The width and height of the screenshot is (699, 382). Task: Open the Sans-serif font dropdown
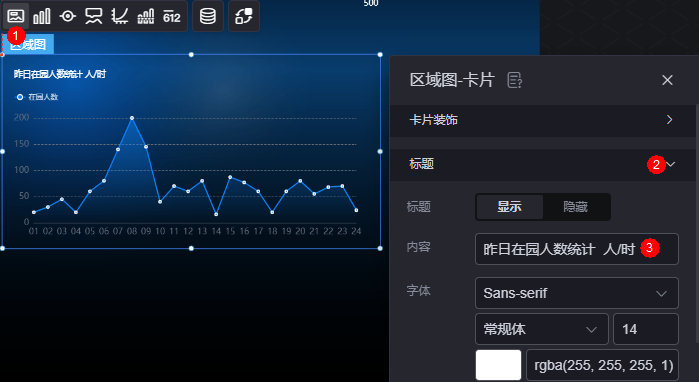point(577,293)
